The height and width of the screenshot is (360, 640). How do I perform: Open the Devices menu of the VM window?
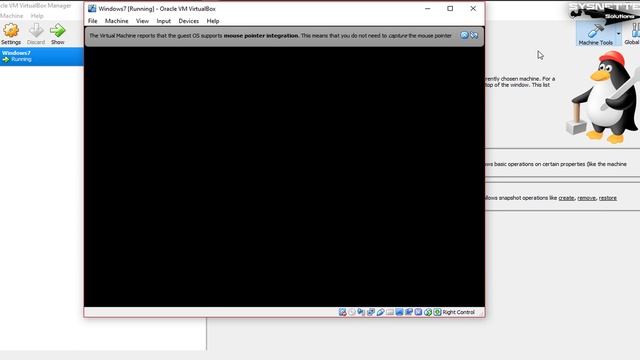coord(189,21)
